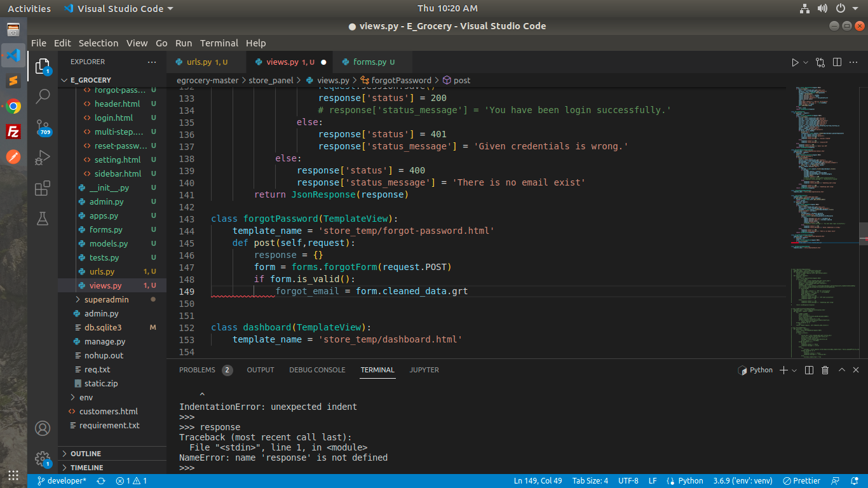
Task: Close the bottom terminal panel
Action: tap(857, 370)
